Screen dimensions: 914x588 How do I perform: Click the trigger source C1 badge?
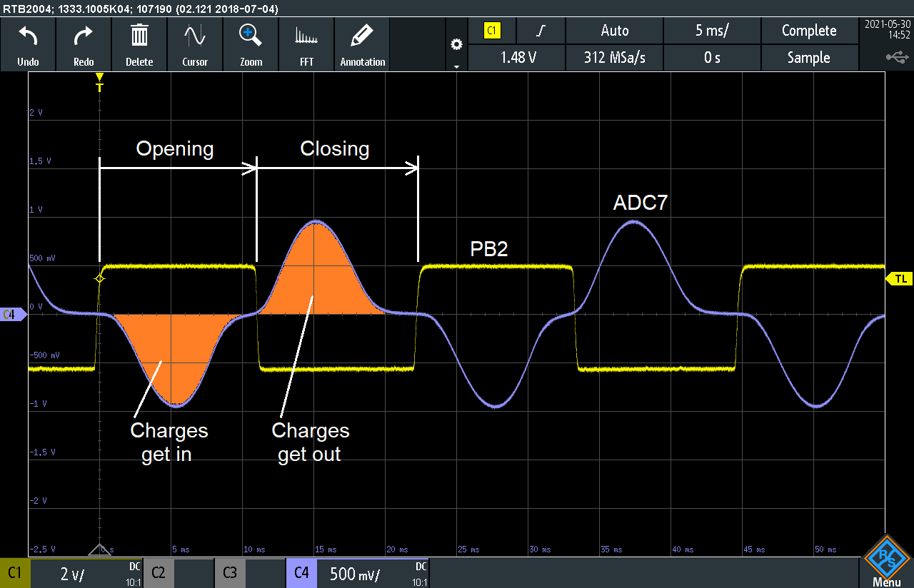point(492,31)
